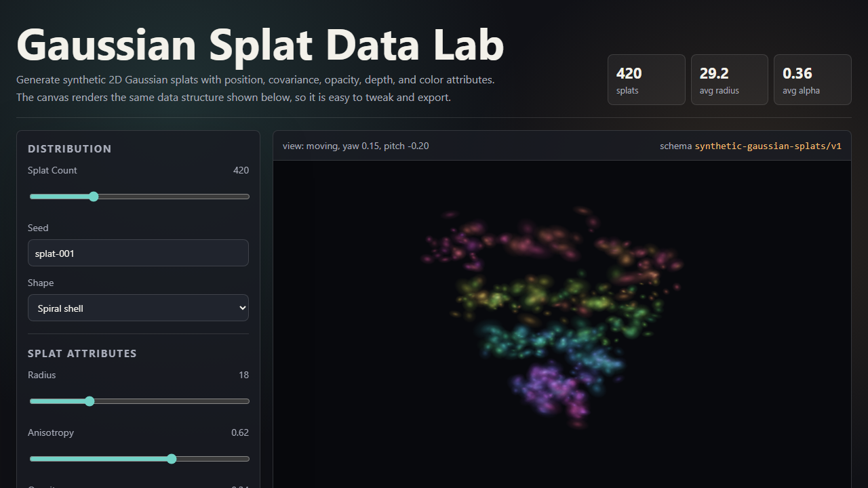The width and height of the screenshot is (868, 488).
Task: Click the 29.2 avg radius stat card
Action: pyautogui.click(x=730, y=79)
